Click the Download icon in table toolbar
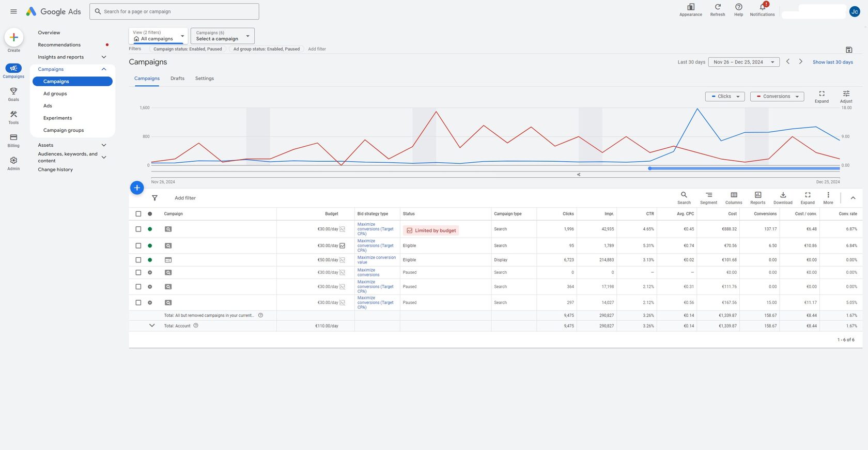This screenshot has width=868, height=450. (x=782, y=195)
